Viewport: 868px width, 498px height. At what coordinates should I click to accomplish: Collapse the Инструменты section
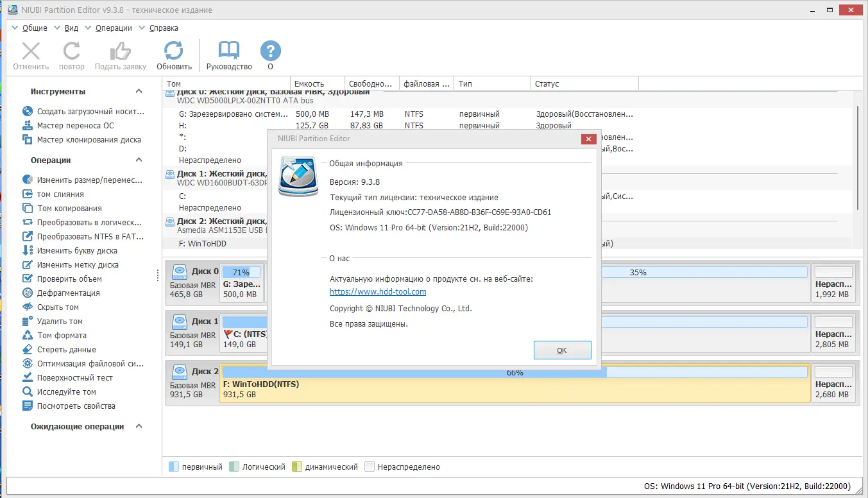139,92
